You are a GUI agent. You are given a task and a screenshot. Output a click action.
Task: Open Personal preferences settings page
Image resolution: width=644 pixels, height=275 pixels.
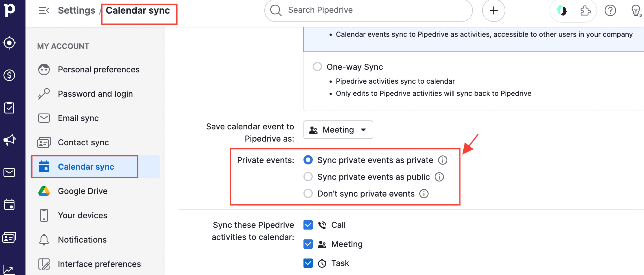[x=98, y=69]
